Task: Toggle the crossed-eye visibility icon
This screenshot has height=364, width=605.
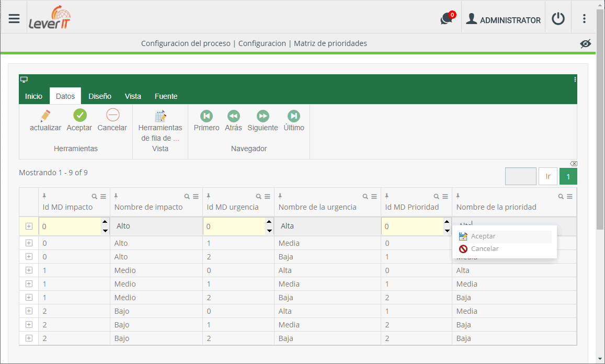Action: 585,43
